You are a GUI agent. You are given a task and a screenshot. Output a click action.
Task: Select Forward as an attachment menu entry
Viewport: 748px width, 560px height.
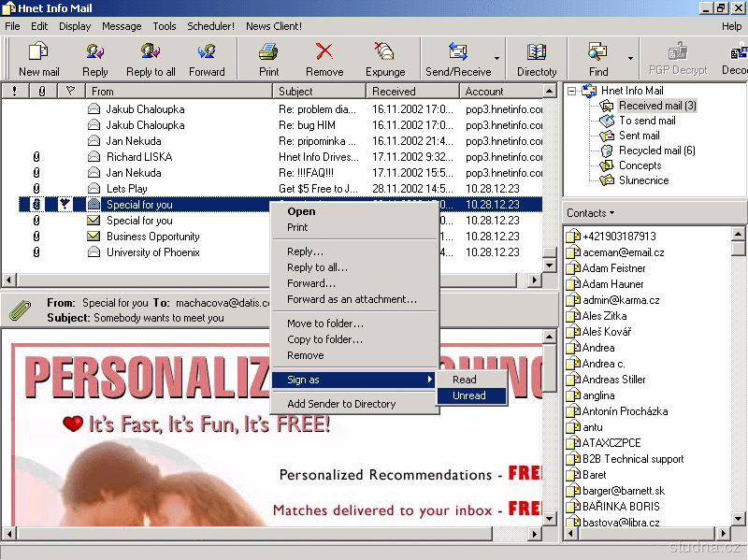352,299
